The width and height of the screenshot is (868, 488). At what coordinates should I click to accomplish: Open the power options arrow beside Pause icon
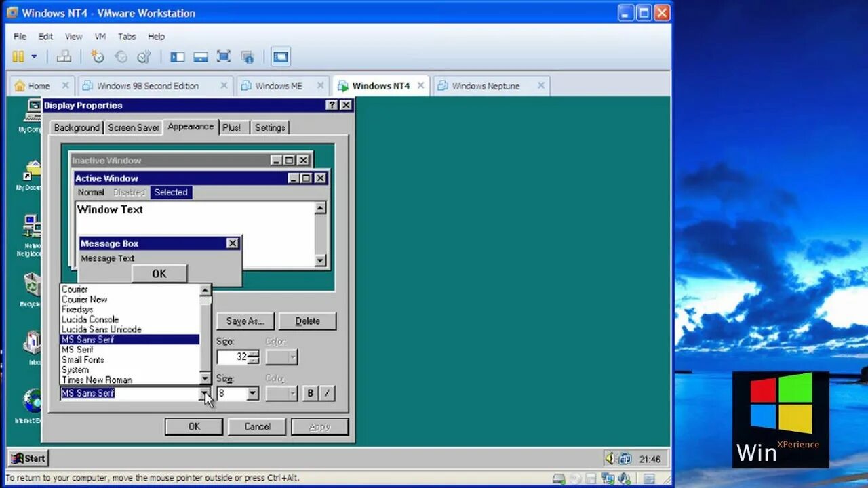click(34, 57)
